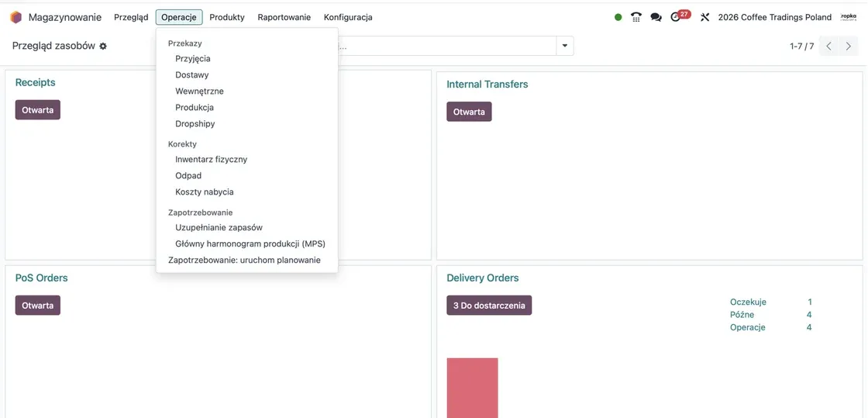
Task: Open Receipts card title
Action: coord(36,82)
